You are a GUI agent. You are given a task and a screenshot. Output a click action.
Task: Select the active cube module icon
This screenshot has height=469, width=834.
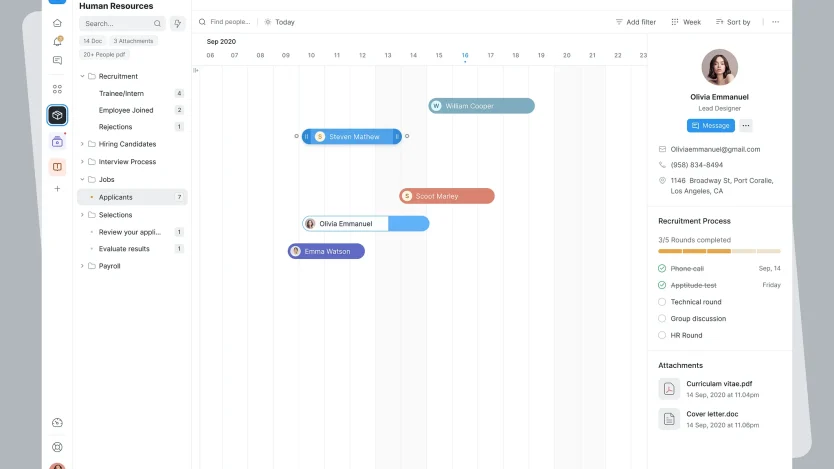(x=57, y=115)
